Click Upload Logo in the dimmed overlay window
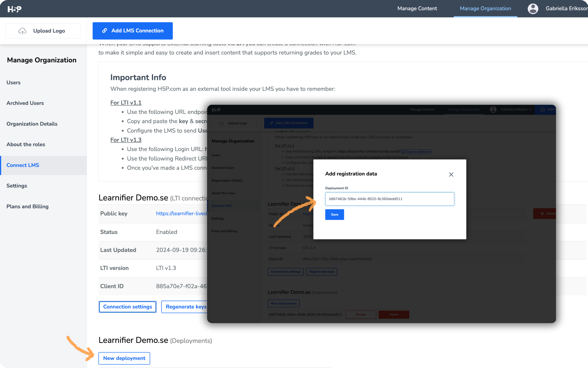588x368 pixels. click(234, 123)
